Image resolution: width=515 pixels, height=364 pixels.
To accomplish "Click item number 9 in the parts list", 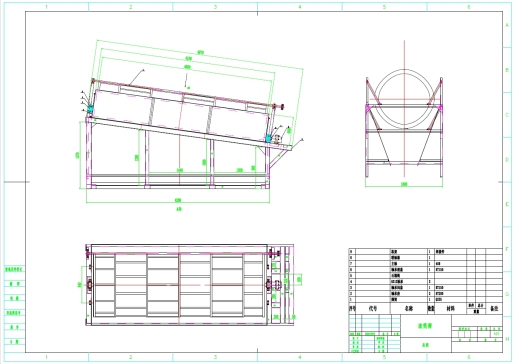I will (x=351, y=251).
